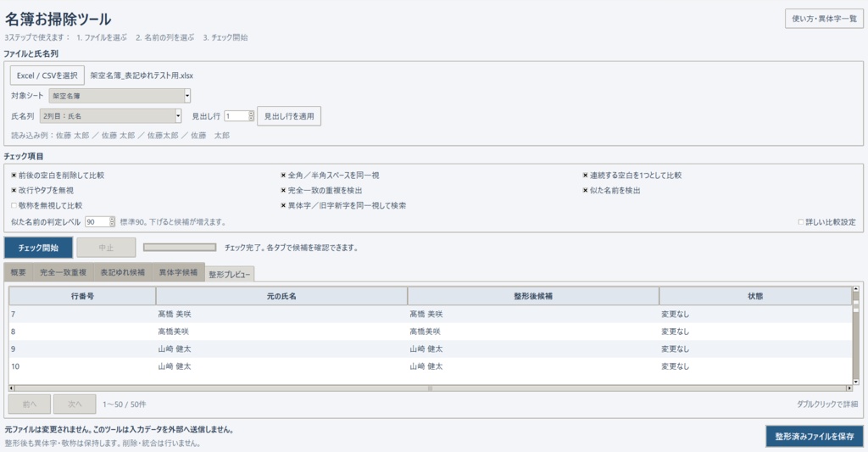
Task: Click 整形後候補 cell in row 9
Action: 533,349
